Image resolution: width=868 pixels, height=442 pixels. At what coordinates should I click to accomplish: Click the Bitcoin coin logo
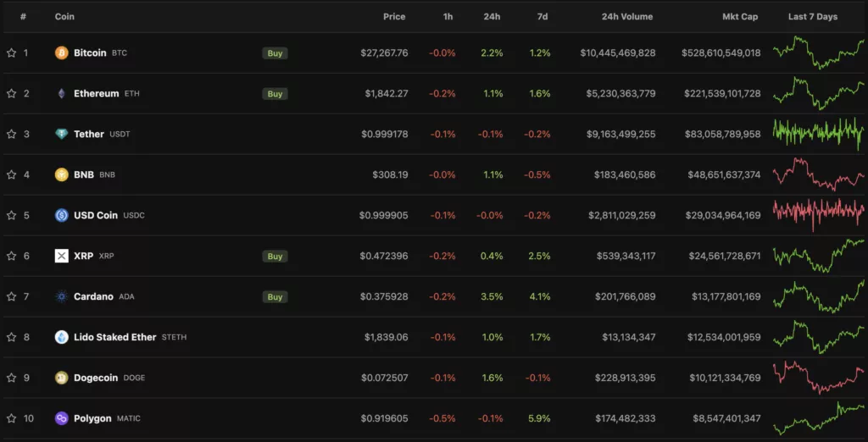coord(61,53)
